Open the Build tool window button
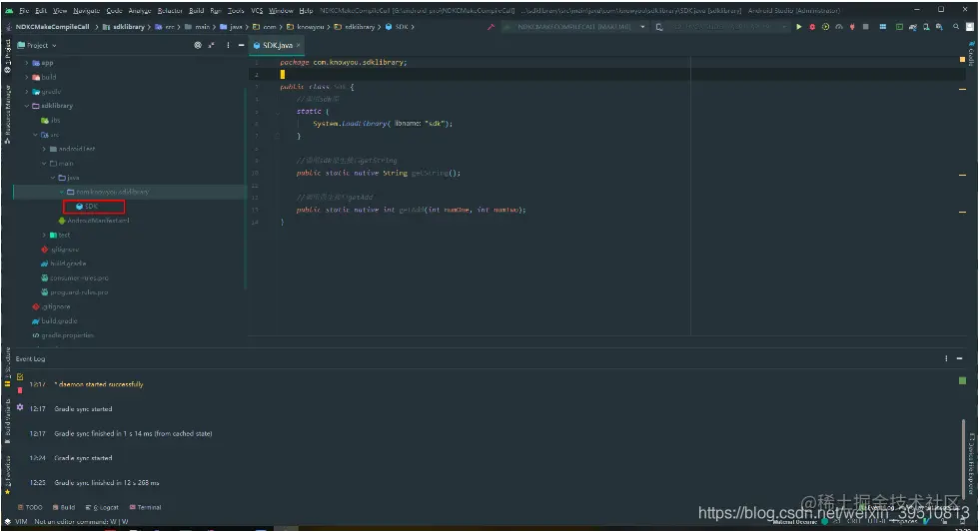Viewport: 980px width, 532px height. (64, 507)
